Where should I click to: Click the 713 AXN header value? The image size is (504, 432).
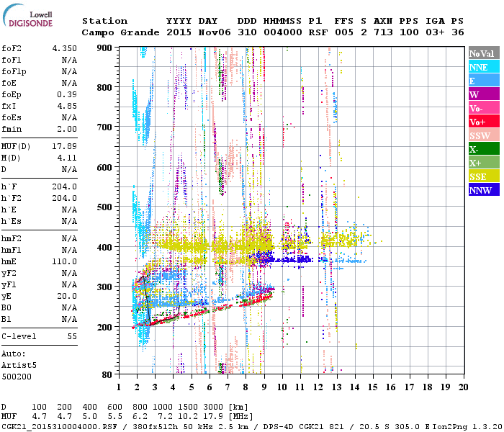(383, 32)
